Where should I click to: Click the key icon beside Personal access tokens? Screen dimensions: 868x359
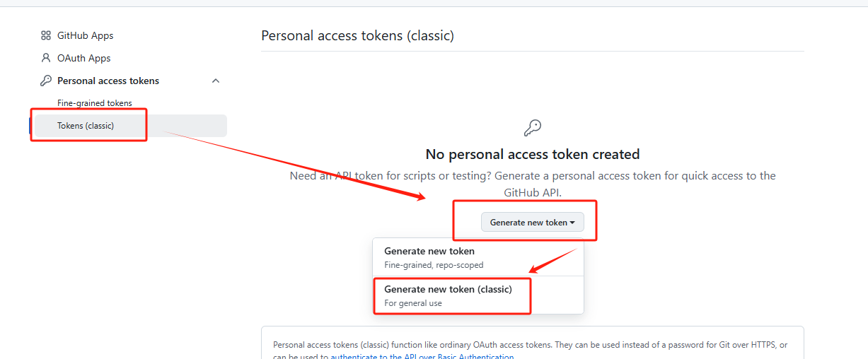coord(46,81)
